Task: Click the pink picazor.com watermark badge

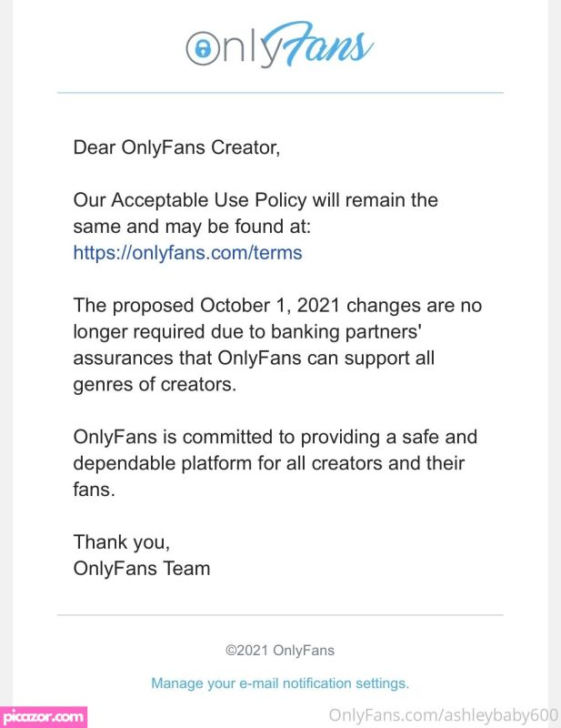Action: (x=44, y=717)
